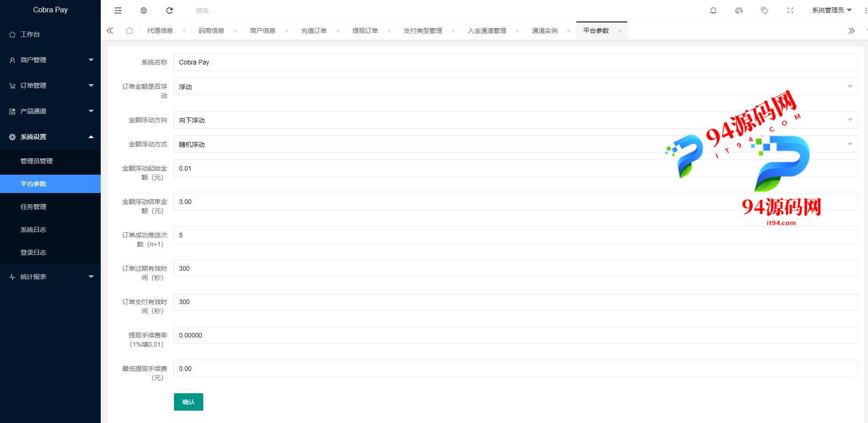
Task: Click the 金额浮动起始金额 field showing 0.01
Action: [x=515, y=168]
